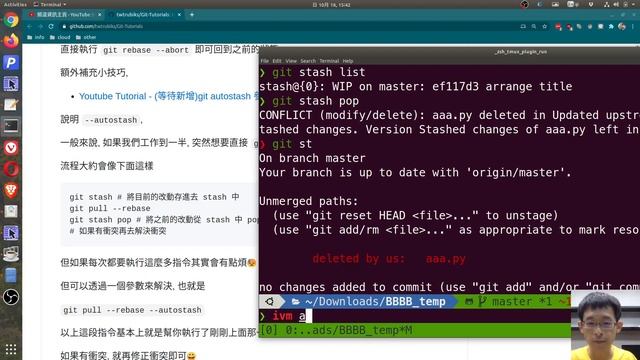Open the Terminal app menu in top bar
This screenshot has width=640, height=360.
pos(50,4)
